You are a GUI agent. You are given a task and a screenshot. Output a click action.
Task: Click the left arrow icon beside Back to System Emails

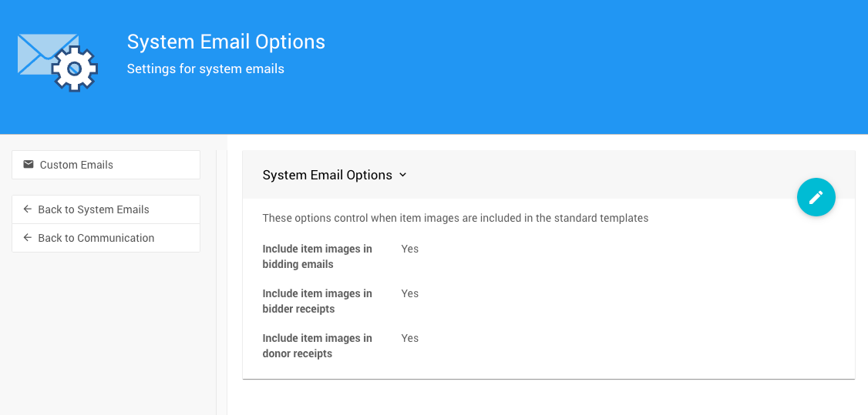28,209
